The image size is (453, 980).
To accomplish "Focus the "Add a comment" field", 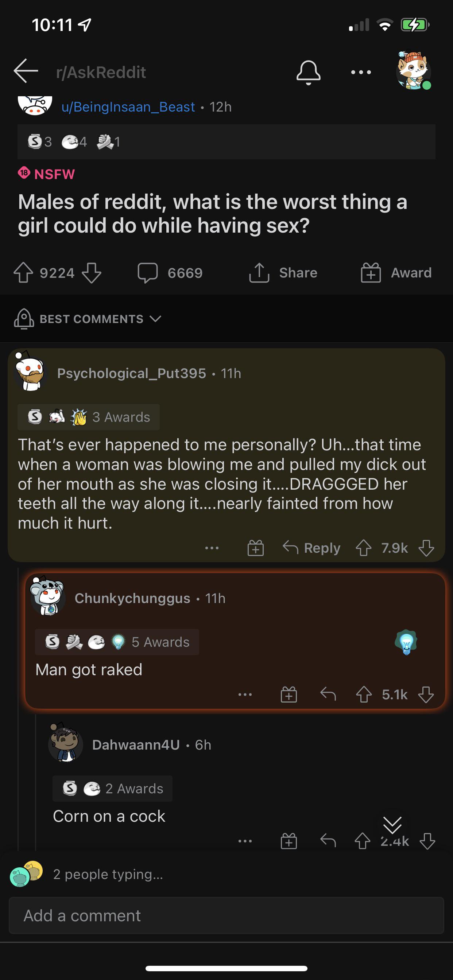I will [226, 915].
